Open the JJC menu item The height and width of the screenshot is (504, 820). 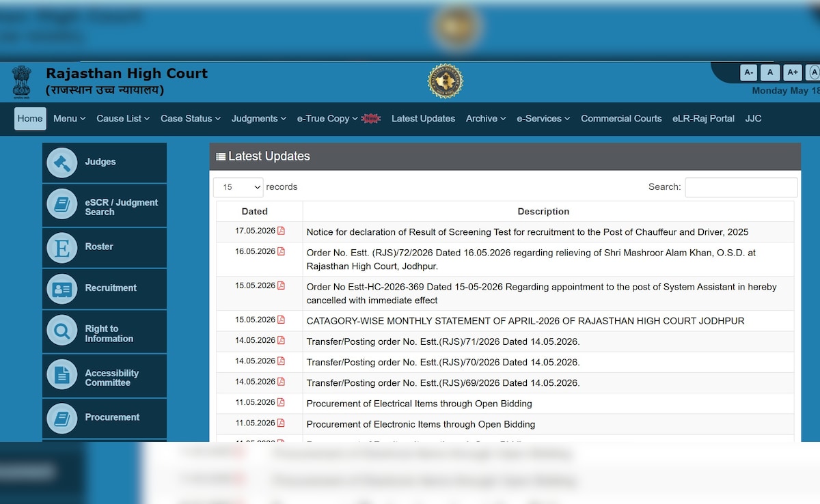click(x=753, y=118)
